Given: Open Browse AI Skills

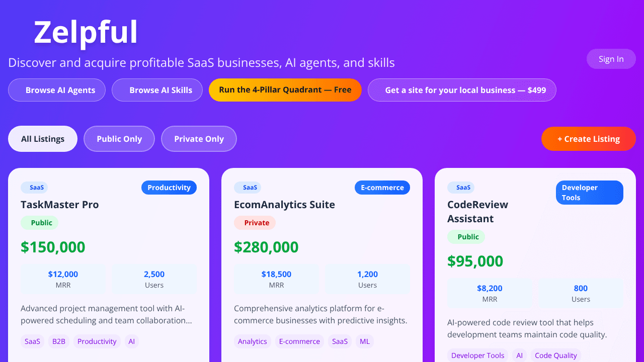Looking at the screenshot, I should click(157, 90).
